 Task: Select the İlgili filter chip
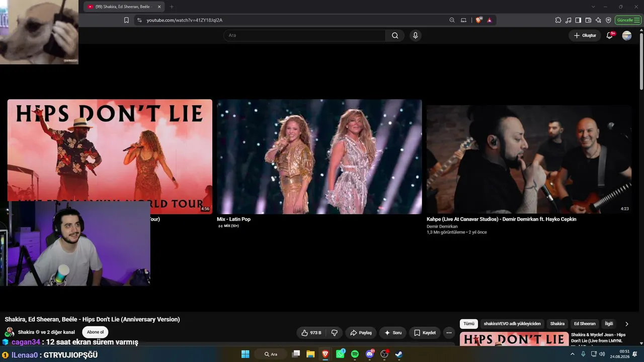pyautogui.click(x=609, y=324)
